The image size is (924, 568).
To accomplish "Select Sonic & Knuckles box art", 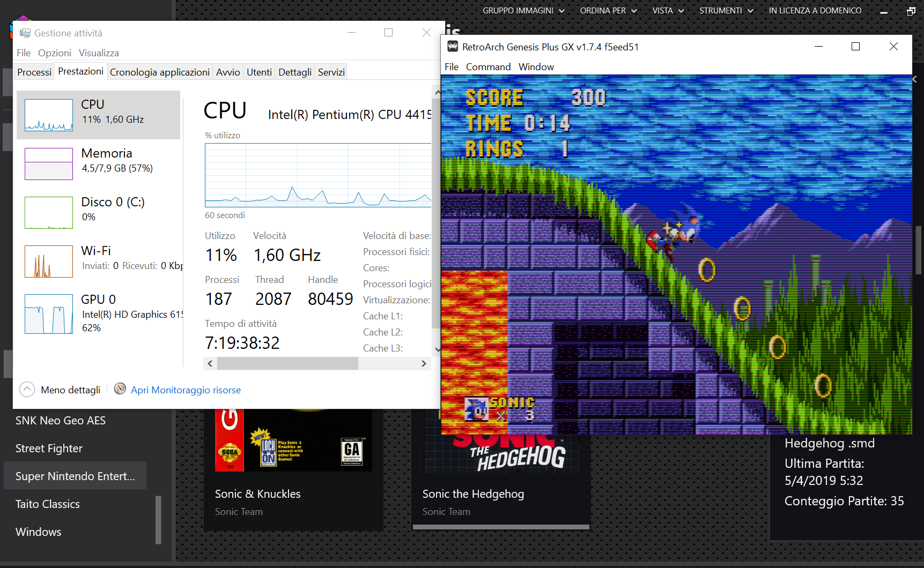I will pos(293,440).
